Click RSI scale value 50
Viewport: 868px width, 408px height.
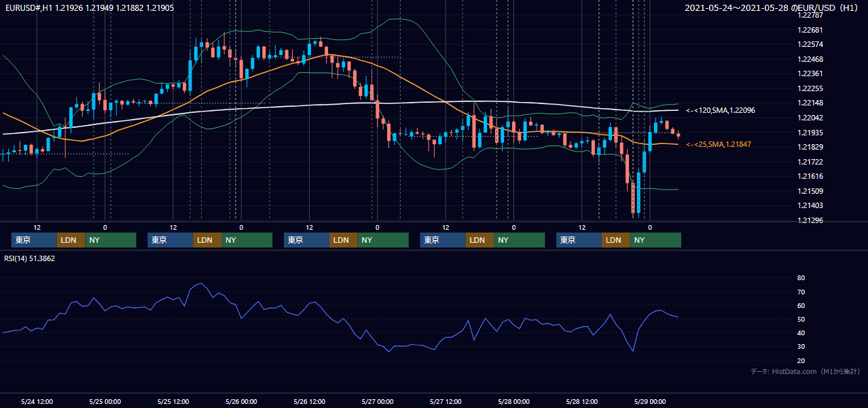click(x=801, y=319)
